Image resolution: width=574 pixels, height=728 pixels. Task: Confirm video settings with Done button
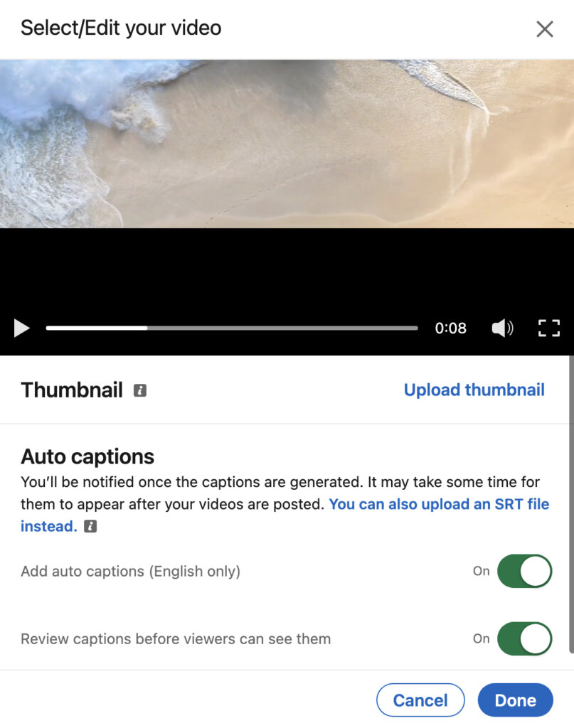pyautogui.click(x=516, y=700)
